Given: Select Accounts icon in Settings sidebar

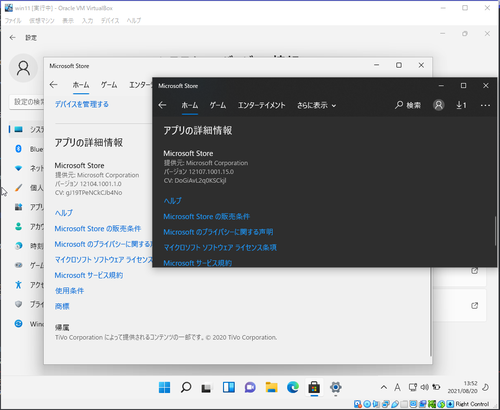Looking at the screenshot, I should coord(19,227).
